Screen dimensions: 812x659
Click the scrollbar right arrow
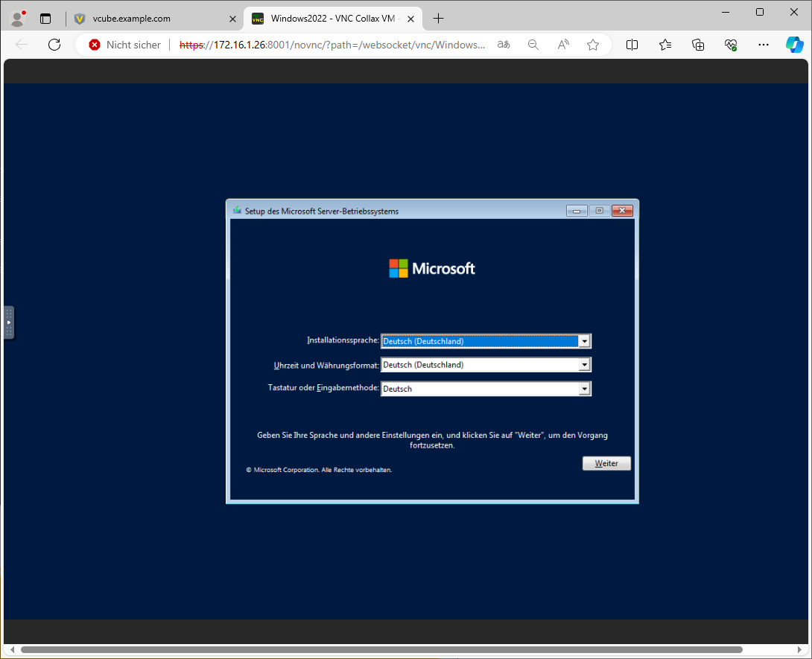point(799,649)
